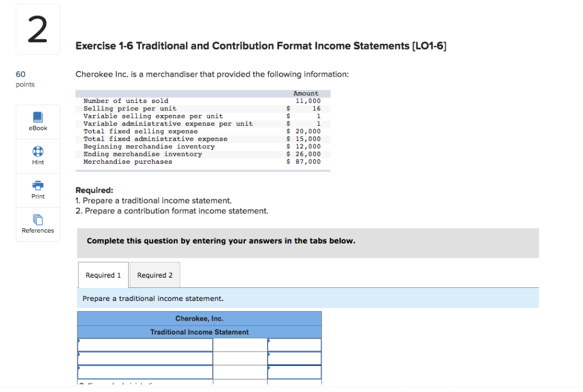583x392 pixels.
Task: Click the $ 20,000 amount value
Action: 303,131
